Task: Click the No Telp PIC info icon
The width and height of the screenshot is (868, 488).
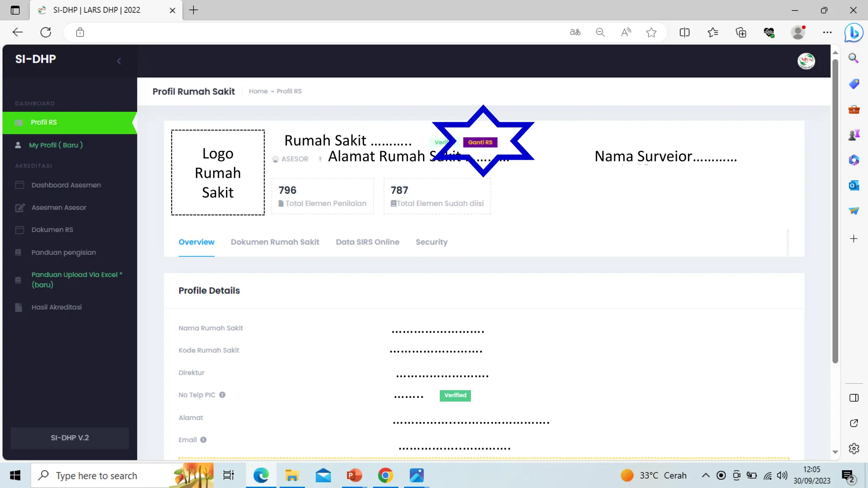Action: (x=222, y=395)
